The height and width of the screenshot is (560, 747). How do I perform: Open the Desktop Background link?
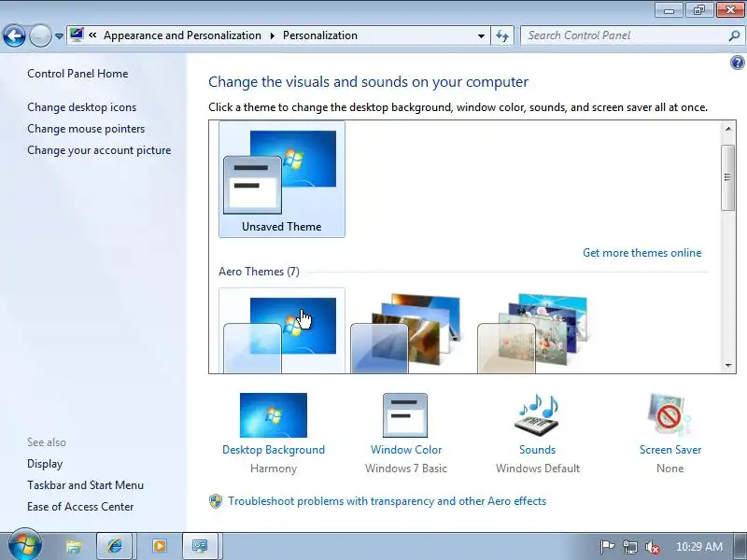pos(274,450)
